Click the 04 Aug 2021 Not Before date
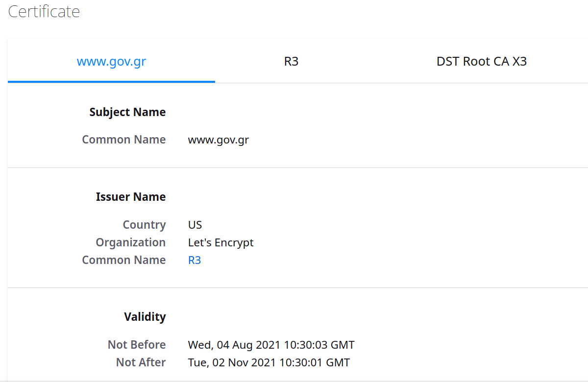This screenshot has width=588, height=382. click(271, 345)
